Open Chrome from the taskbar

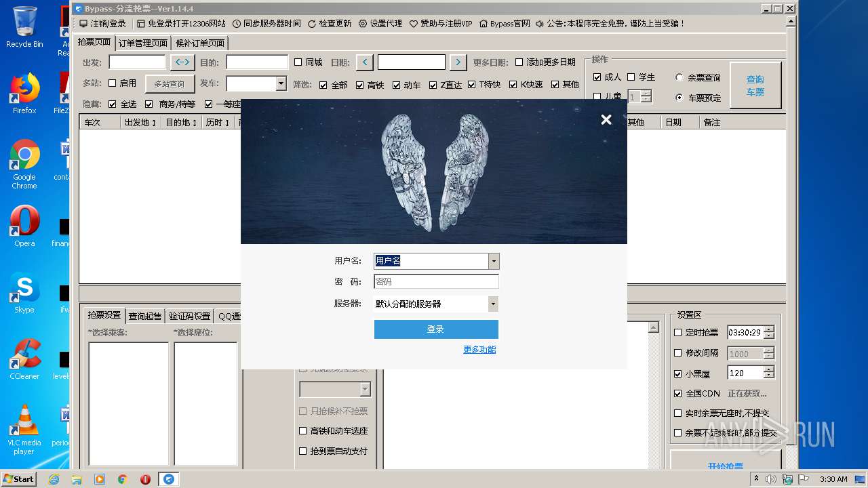(123, 479)
